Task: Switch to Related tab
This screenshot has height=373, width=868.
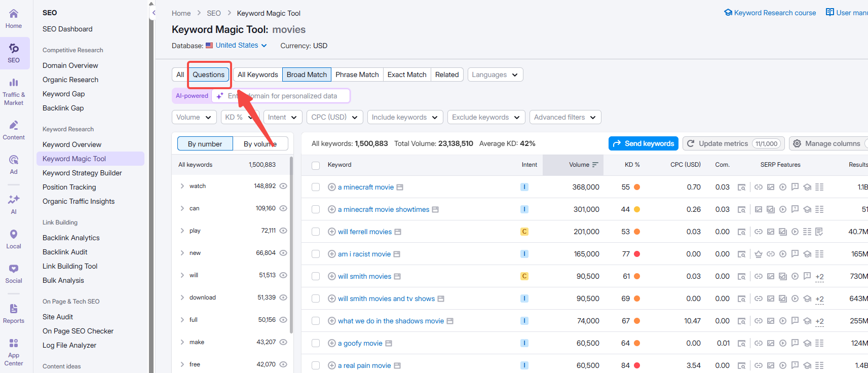Action: pyautogui.click(x=447, y=74)
